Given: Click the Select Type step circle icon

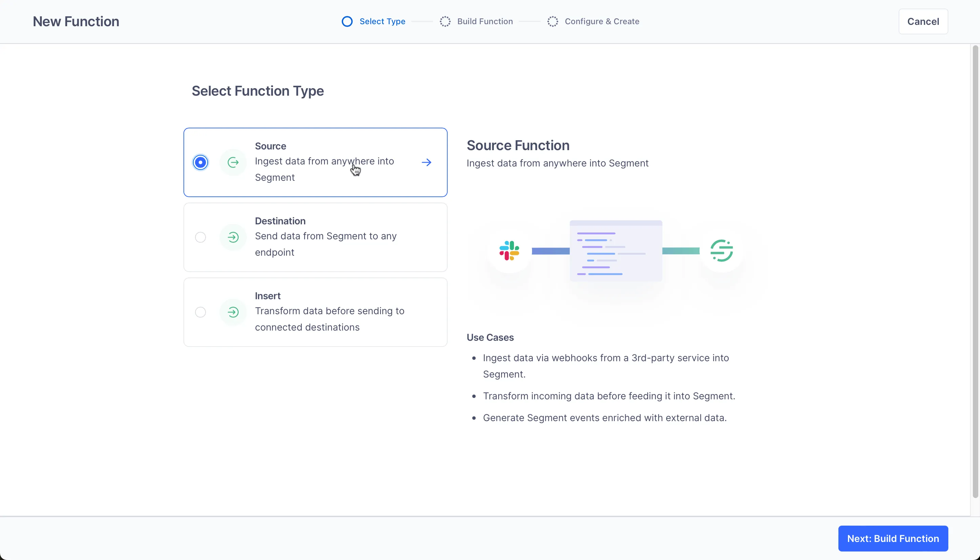Looking at the screenshot, I should (x=347, y=21).
